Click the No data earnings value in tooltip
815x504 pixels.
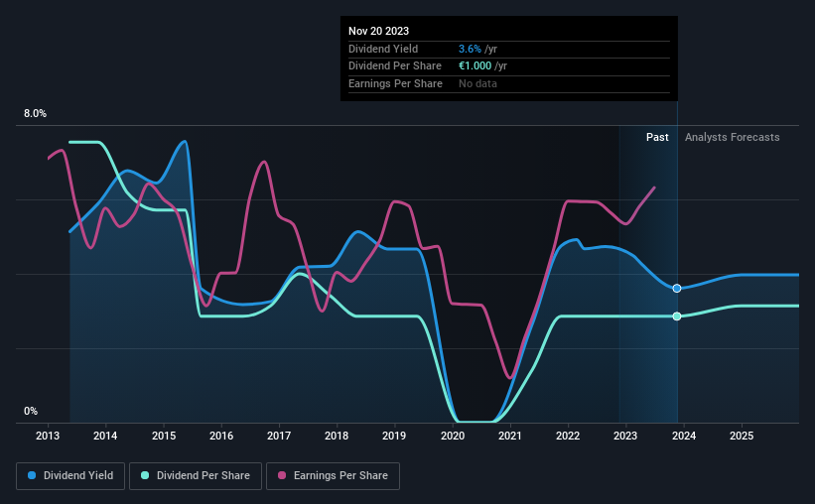pyautogui.click(x=477, y=83)
